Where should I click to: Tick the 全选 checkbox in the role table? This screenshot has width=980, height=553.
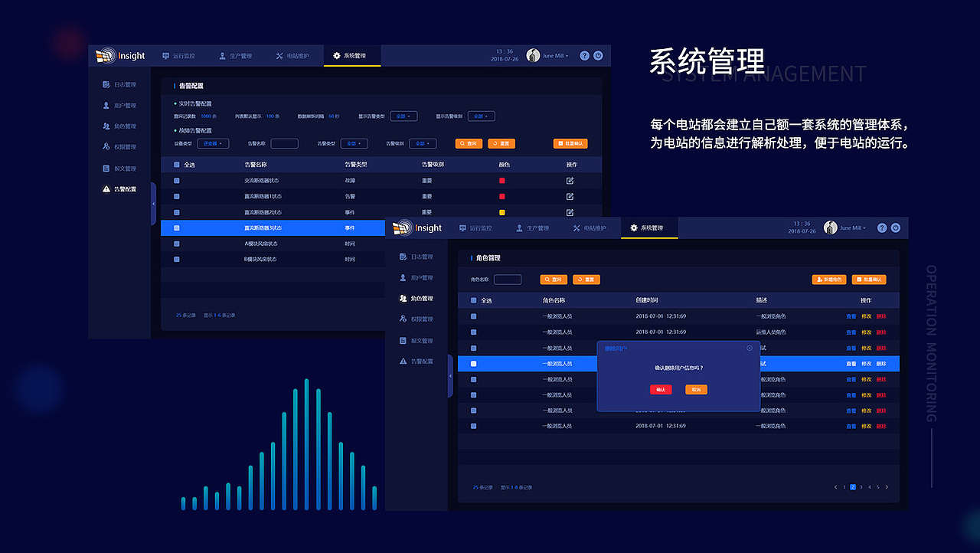[x=474, y=300]
